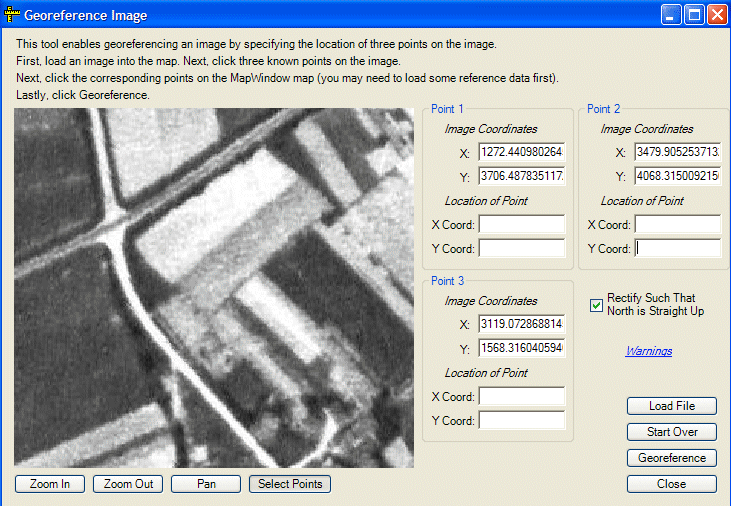Viewport: 731px width, 506px height.
Task: Focus the Point 1 Y Coord field
Action: pyautogui.click(x=521, y=249)
